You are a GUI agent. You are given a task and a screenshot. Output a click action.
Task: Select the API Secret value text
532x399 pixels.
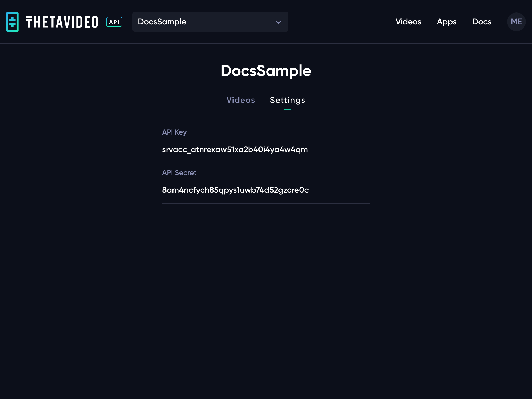tap(235, 190)
